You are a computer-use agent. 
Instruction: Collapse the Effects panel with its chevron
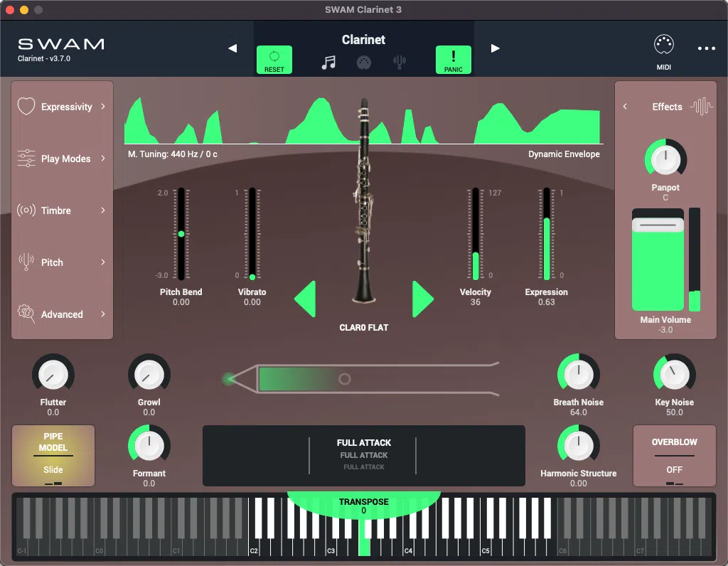pos(625,107)
